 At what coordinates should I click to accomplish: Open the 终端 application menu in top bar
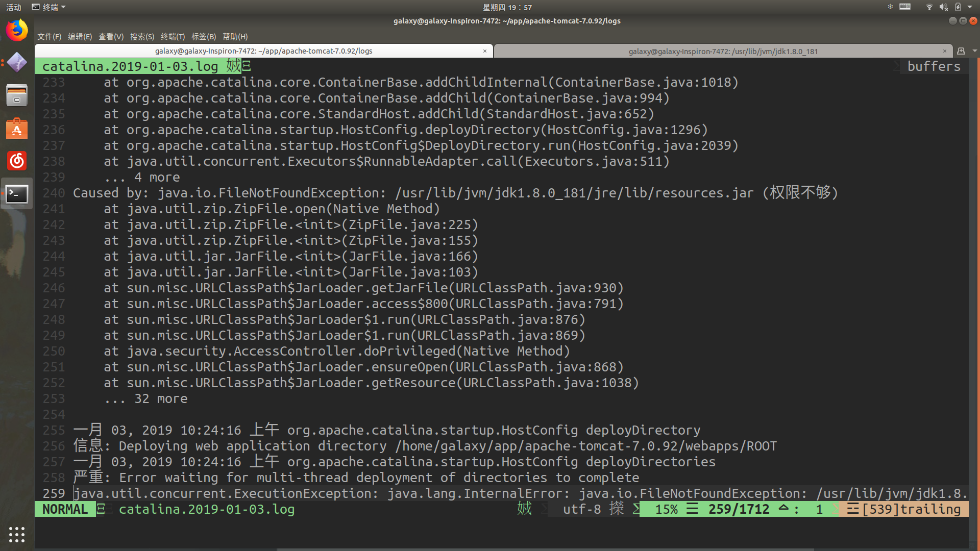(49, 7)
